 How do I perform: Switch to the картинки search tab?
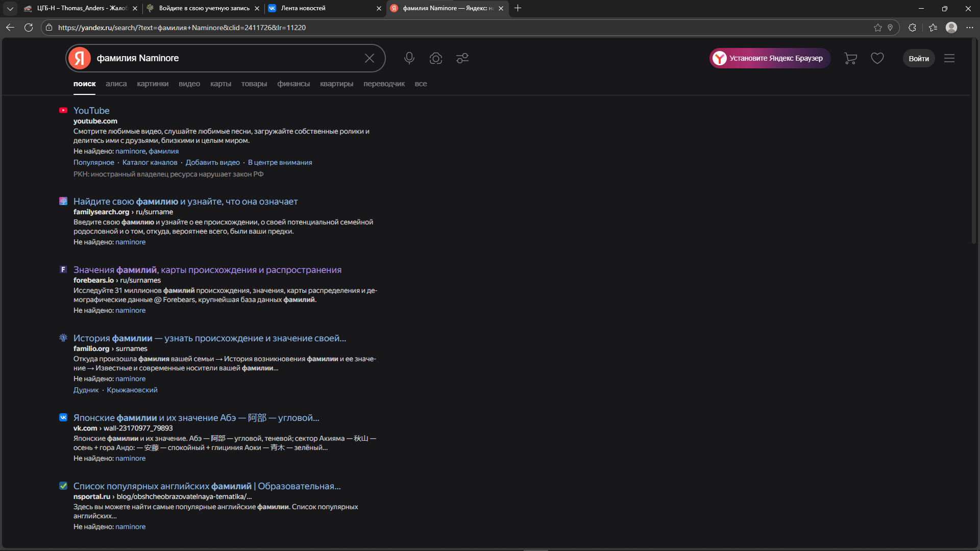point(153,84)
